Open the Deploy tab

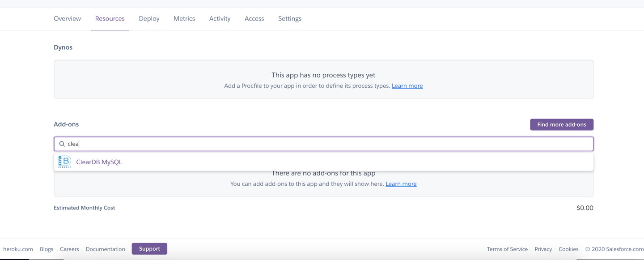click(149, 19)
